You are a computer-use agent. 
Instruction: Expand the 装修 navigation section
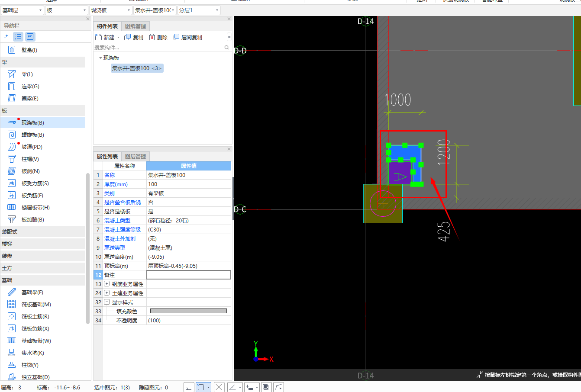pyautogui.click(x=42, y=256)
